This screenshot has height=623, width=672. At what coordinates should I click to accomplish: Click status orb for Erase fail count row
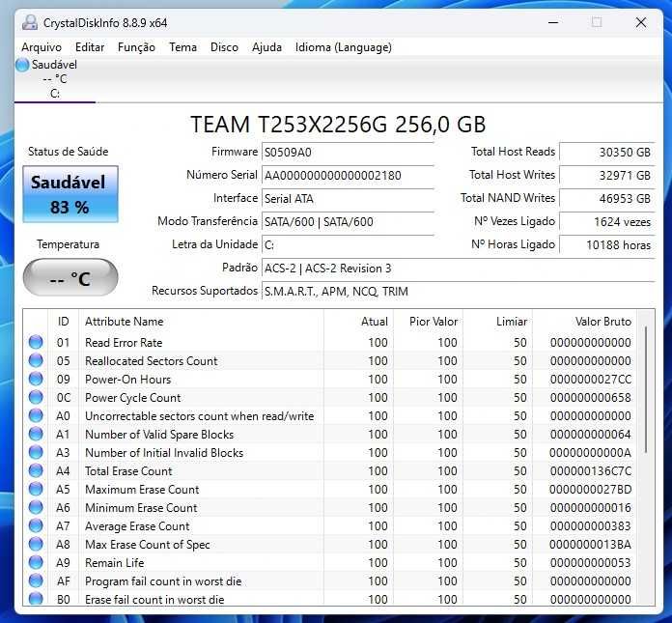click(36, 599)
